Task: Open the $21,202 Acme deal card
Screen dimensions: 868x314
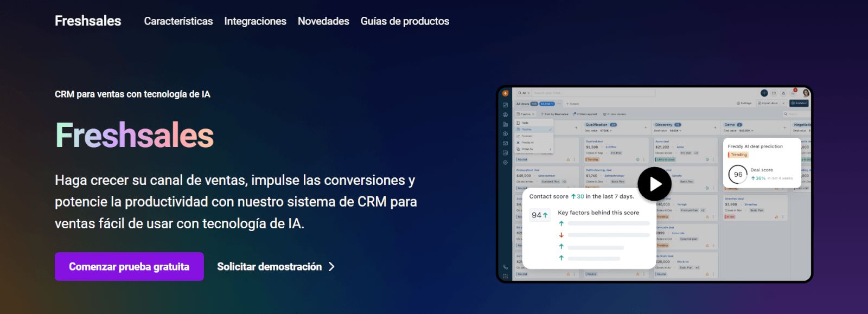Action: coord(686,150)
